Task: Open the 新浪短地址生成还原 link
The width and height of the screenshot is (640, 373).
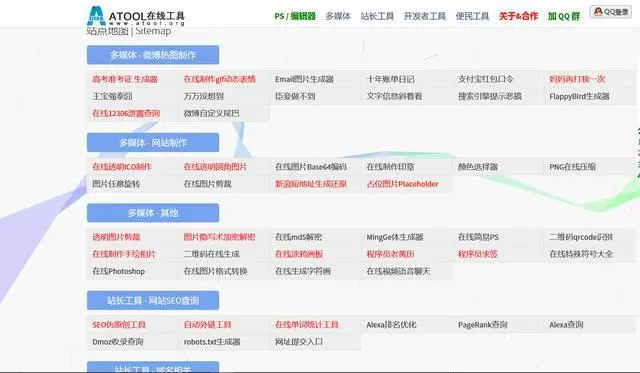Action: [x=311, y=184]
